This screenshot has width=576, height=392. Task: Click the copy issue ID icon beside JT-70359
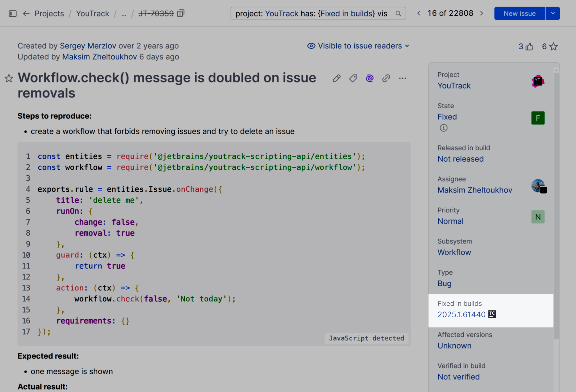click(x=180, y=13)
